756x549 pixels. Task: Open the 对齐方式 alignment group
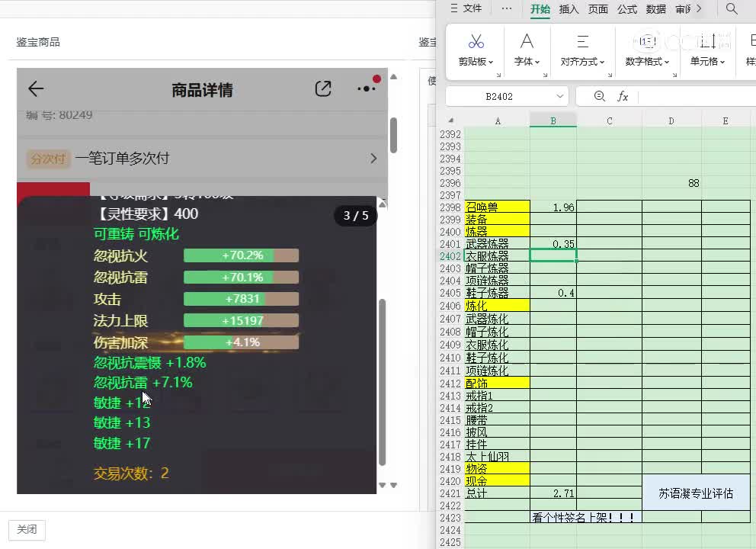click(582, 50)
